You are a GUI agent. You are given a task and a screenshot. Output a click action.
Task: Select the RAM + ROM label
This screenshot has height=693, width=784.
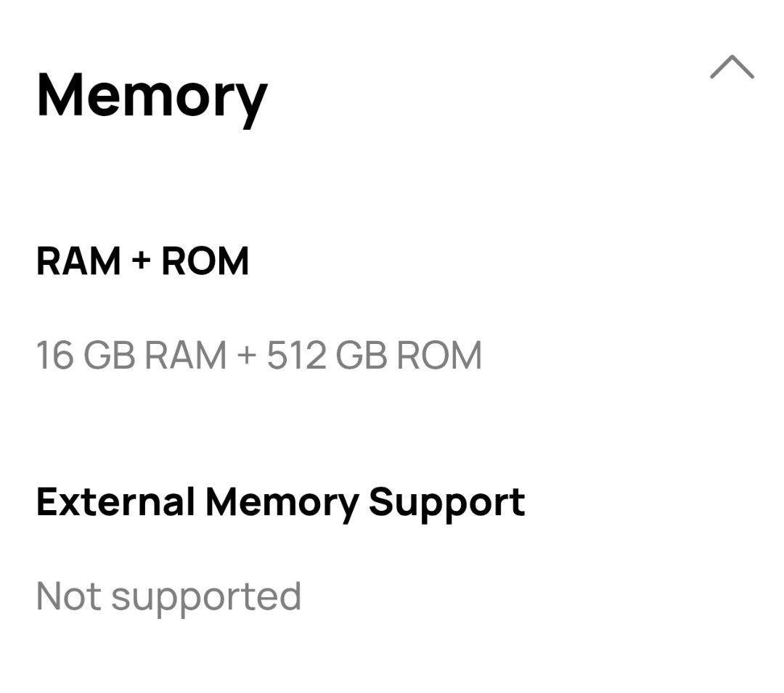point(142,261)
